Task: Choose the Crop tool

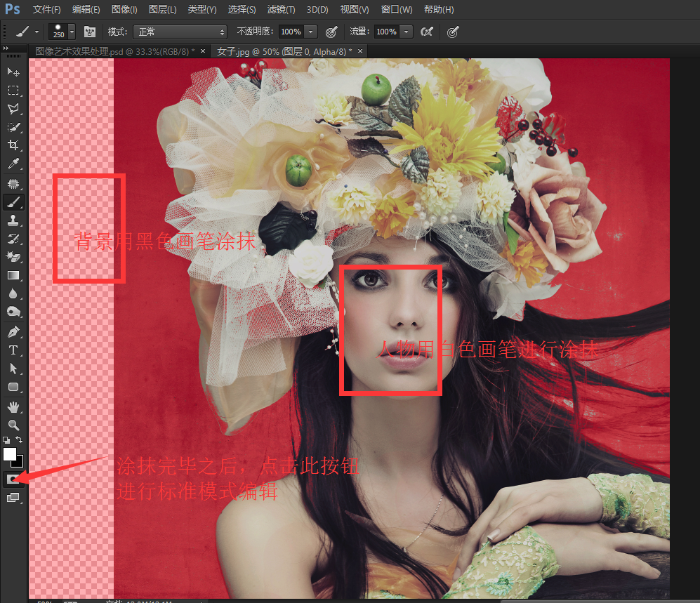Action: [x=13, y=145]
